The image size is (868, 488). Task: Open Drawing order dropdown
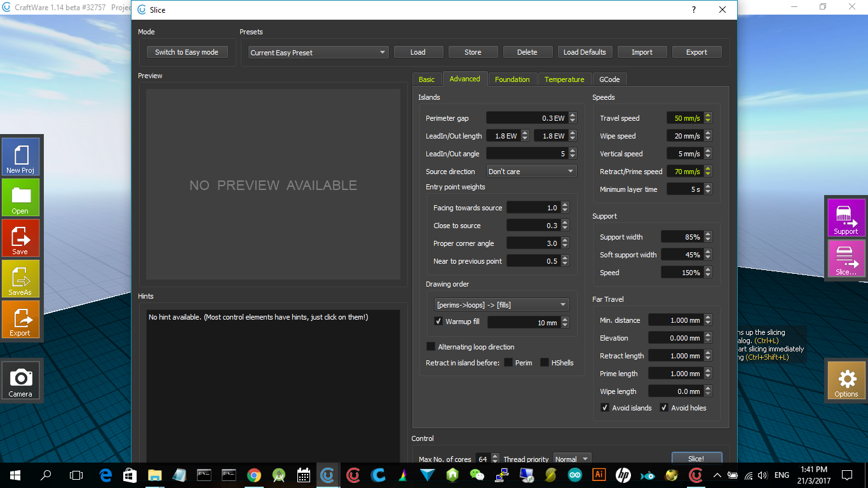click(501, 304)
